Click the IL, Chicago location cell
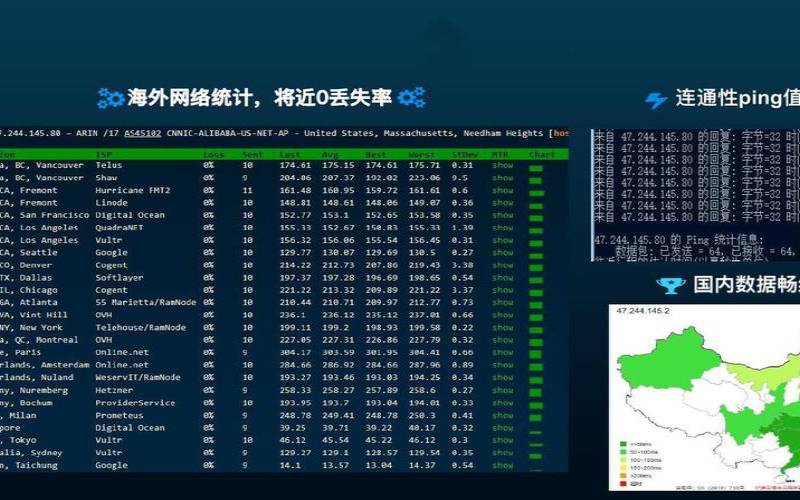Viewport: 800px width, 500px height. pyautogui.click(x=29, y=290)
